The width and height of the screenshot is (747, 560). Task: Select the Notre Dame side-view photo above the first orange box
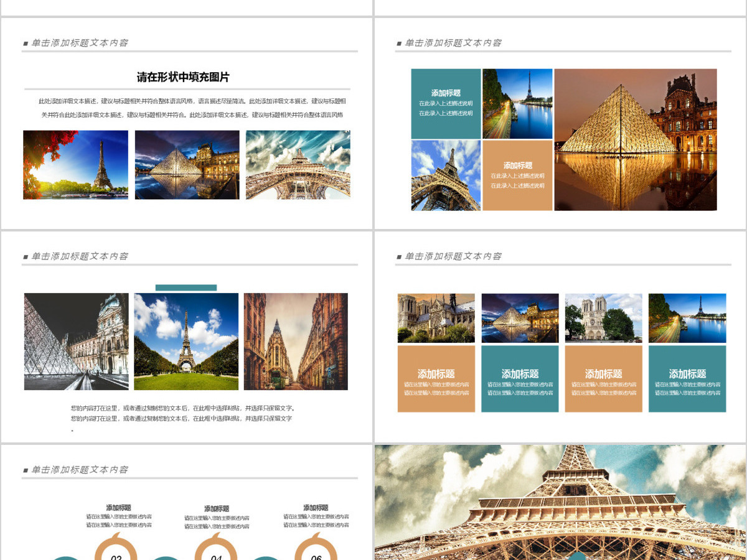tap(436, 318)
